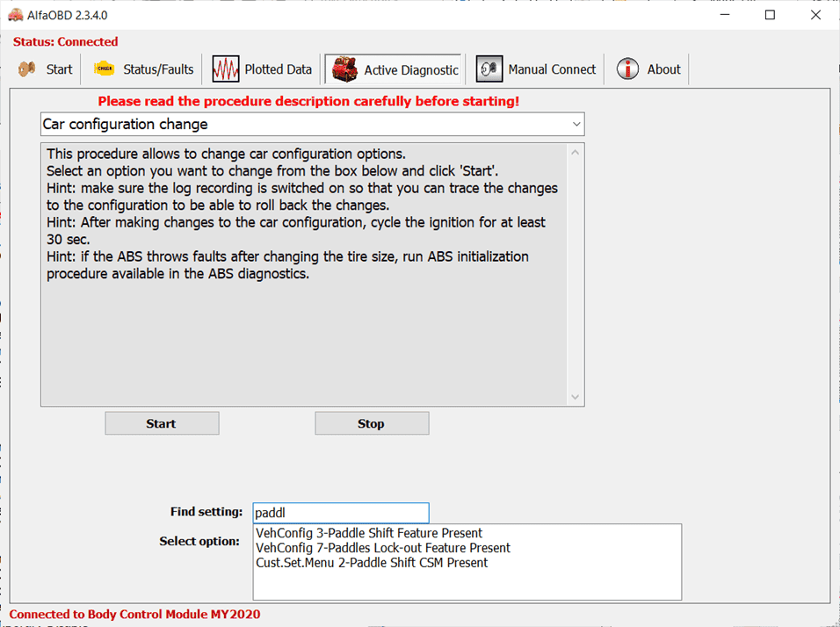Select VehConfig 7-Paddles Lock-out Feature Present
Screen dimensions: 840x627
coord(383,548)
